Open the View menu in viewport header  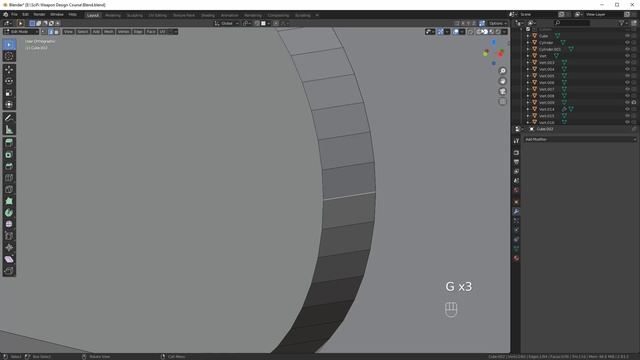click(68, 32)
